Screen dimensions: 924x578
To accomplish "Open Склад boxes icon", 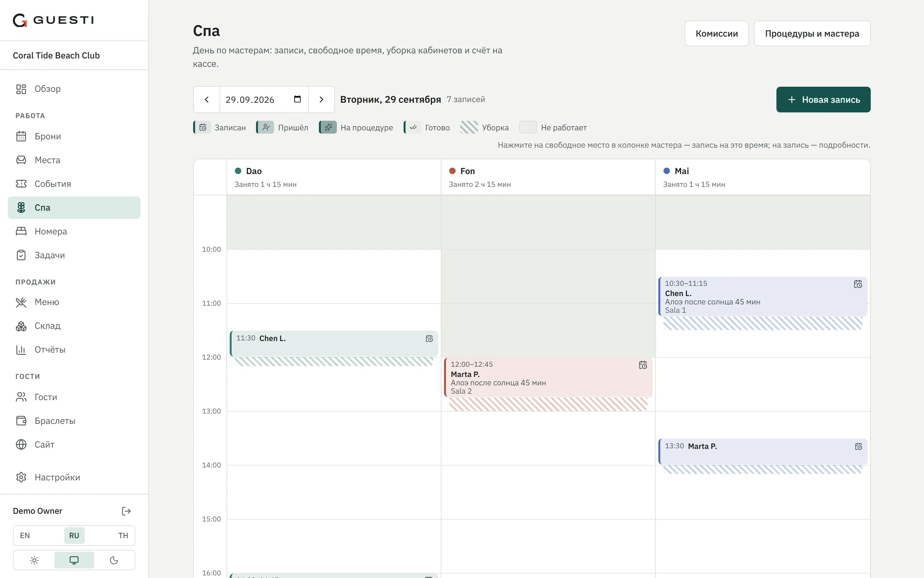I will point(21,326).
